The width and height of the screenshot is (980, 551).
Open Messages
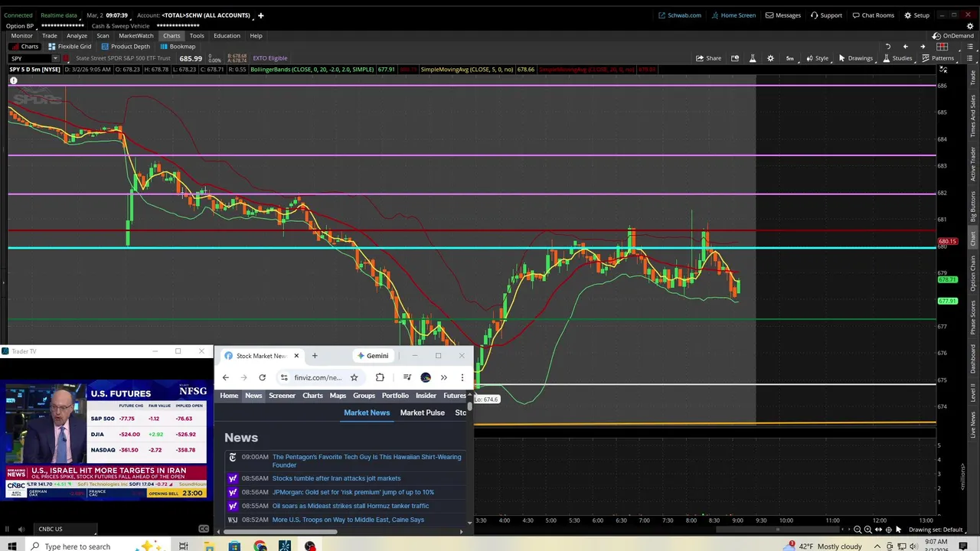[x=782, y=15]
